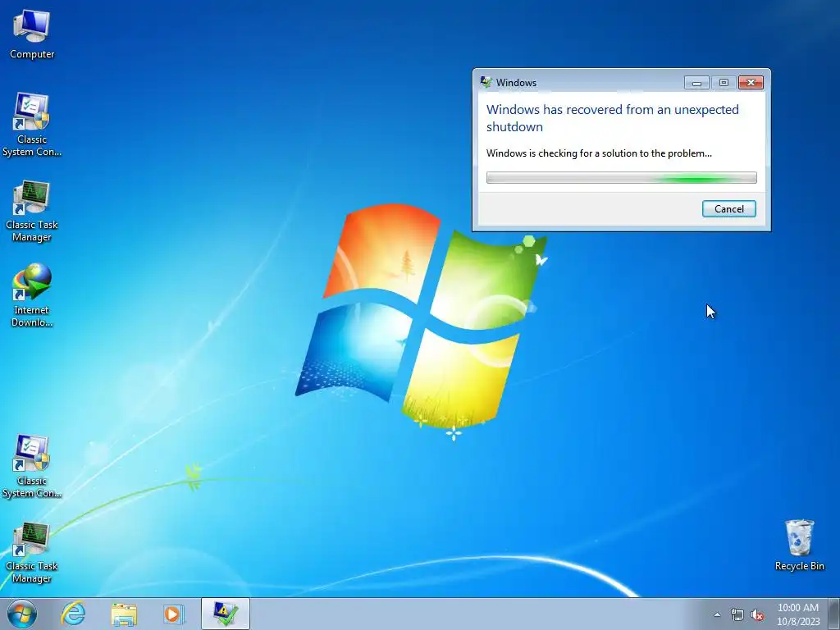
Task: Close the Windows recovery dialog
Action: pyautogui.click(x=751, y=83)
